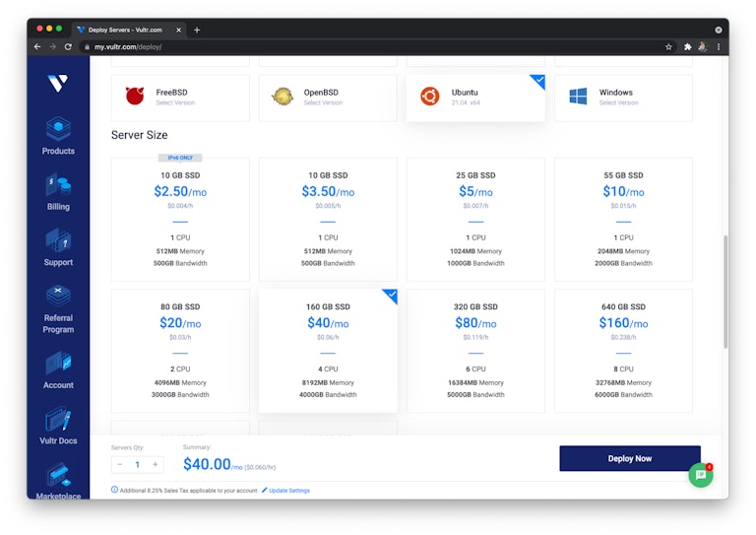
Task: Open Chrome three-dot menu
Action: (719, 46)
